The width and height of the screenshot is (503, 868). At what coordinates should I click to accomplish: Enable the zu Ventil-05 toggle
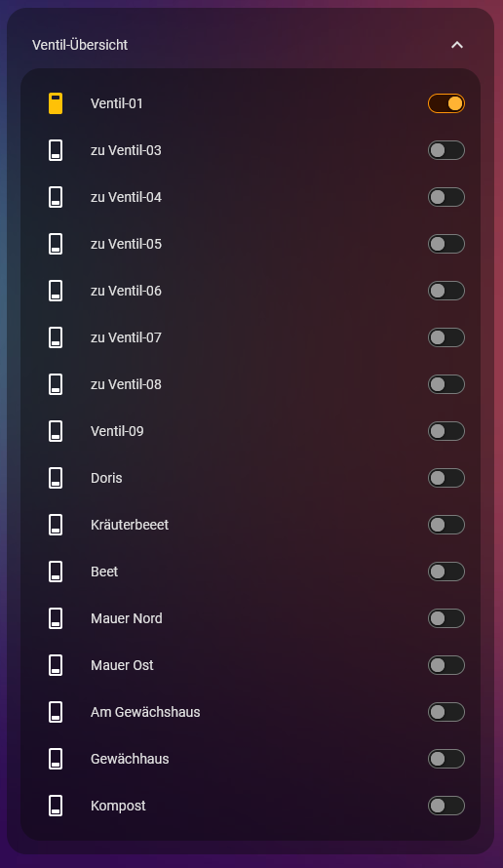coord(446,244)
